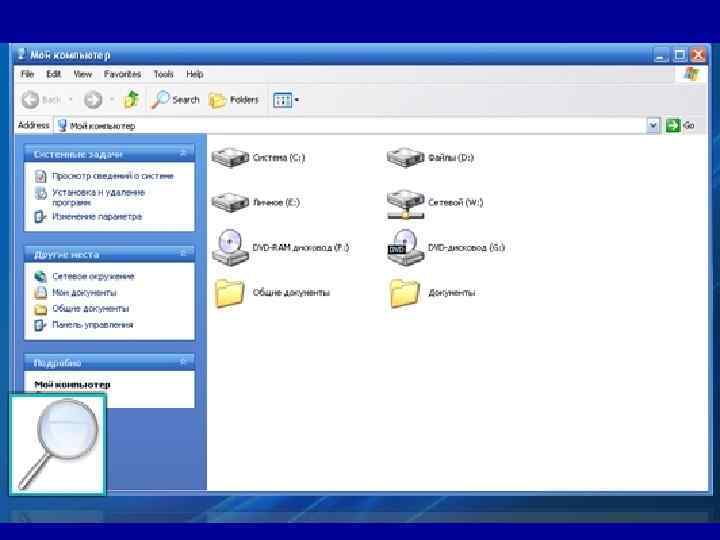Collapse the Системные задачи panel
The image size is (720, 540).
pyautogui.click(x=183, y=153)
